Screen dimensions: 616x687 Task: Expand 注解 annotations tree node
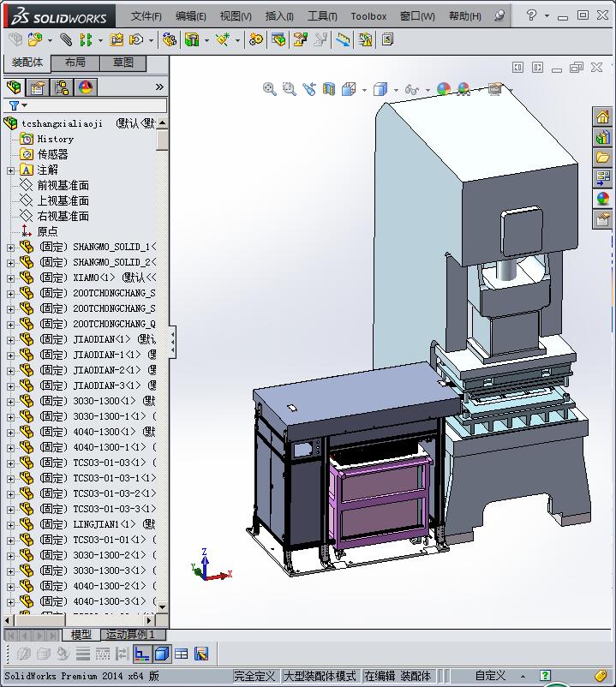click(10, 170)
